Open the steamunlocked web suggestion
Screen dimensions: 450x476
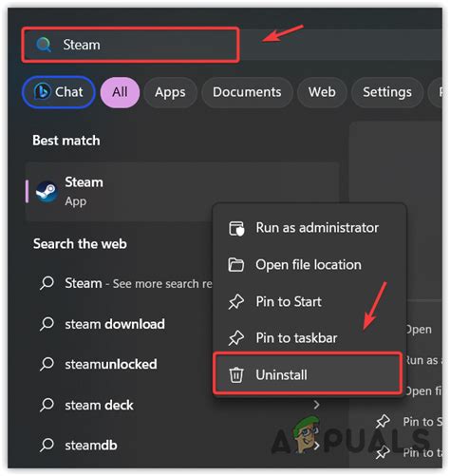point(111,364)
